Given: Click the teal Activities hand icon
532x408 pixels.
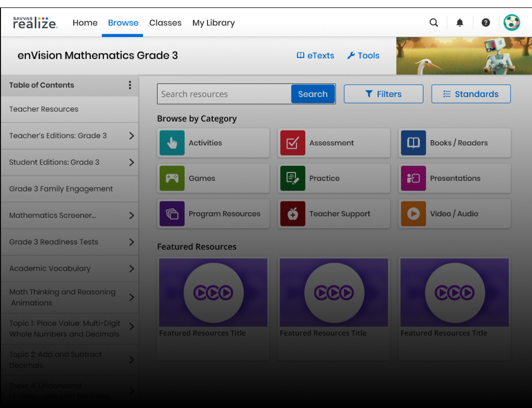Looking at the screenshot, I should click(x=172, y=143).
